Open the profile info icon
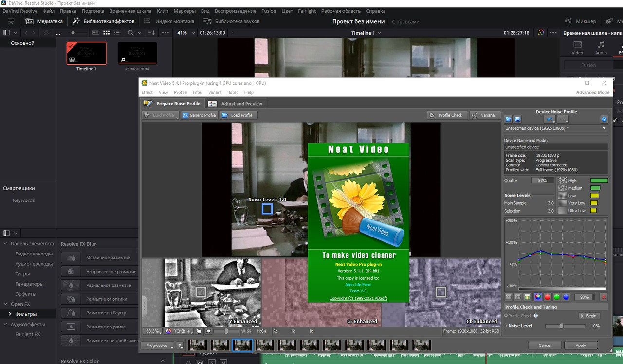Screen dimensions: 623x364 (604, 119)
